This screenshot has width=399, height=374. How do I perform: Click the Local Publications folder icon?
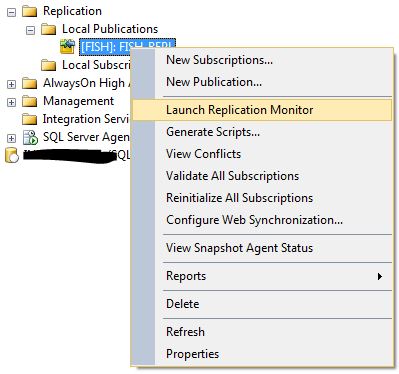[x=48, y=29]
